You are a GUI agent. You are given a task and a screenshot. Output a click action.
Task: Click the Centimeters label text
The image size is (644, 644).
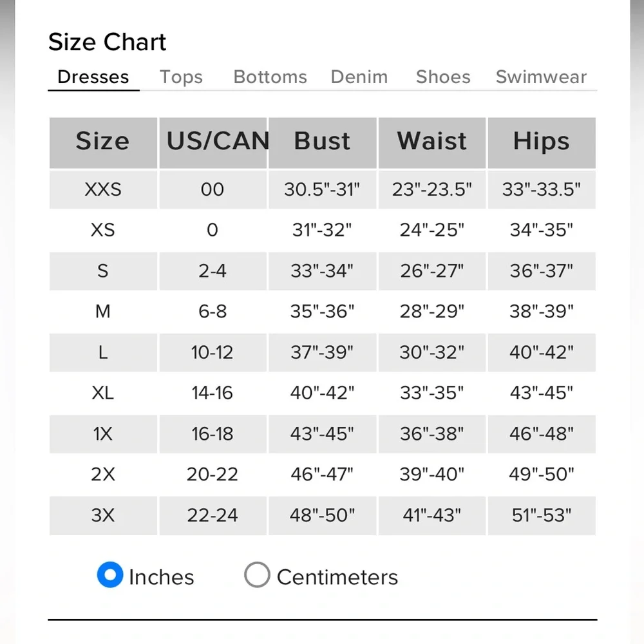tap(337, 577)
